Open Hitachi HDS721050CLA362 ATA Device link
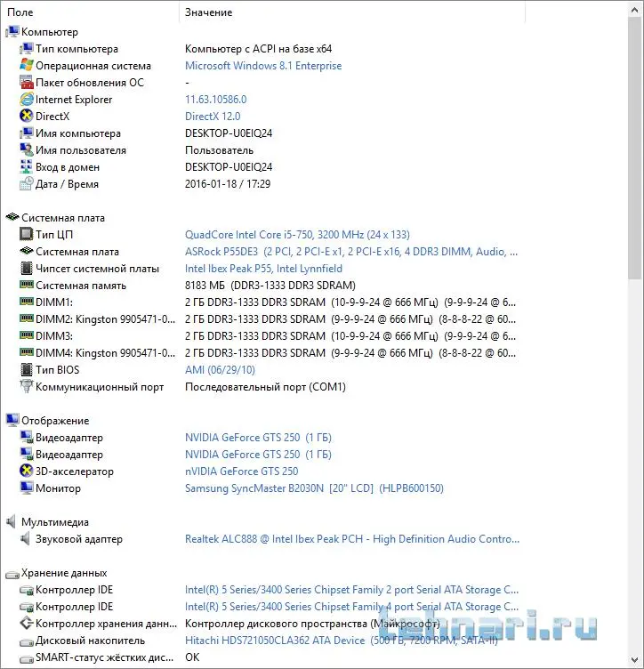 (x=342, y=641)
